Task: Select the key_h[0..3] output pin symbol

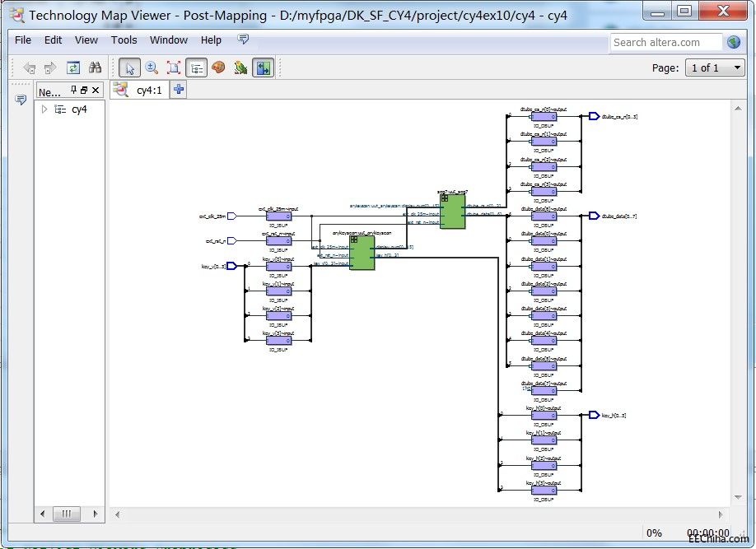Action: click(x=594, y=415)
